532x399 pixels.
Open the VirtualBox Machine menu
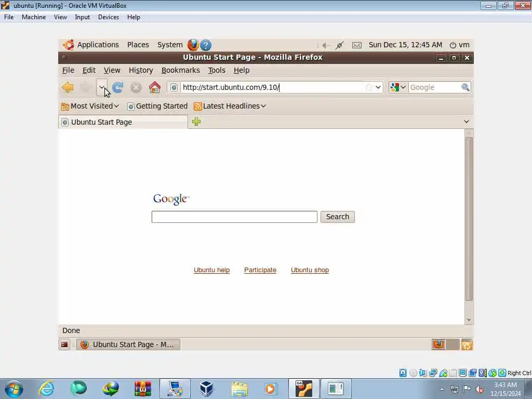34,17
